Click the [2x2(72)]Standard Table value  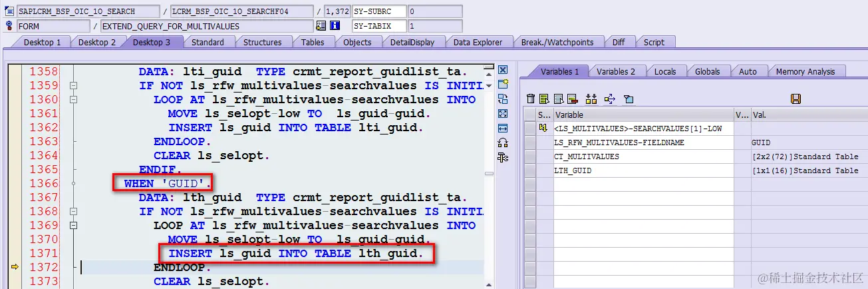click(x=805, y=156)
